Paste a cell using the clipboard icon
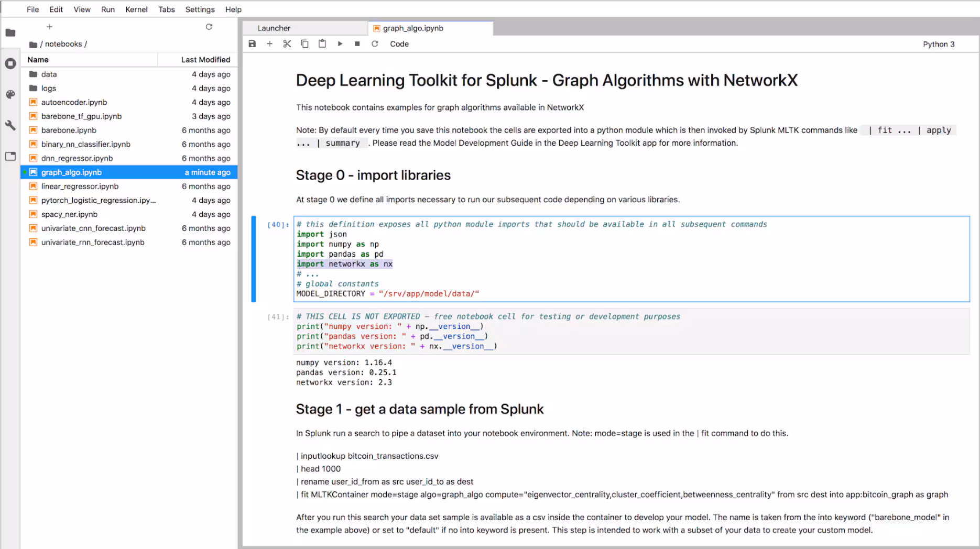The height and width of the screenshot is (549, 980). tap(322, 44)
